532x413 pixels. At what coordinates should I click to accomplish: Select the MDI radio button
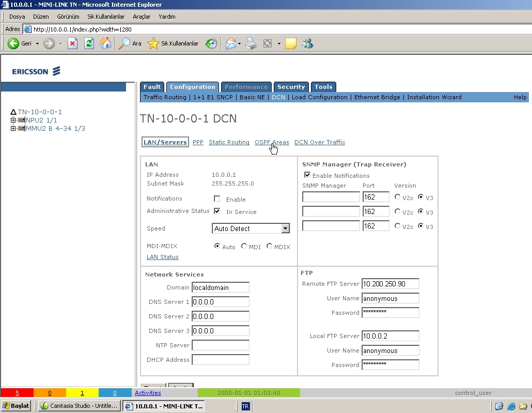click(244, 246)
